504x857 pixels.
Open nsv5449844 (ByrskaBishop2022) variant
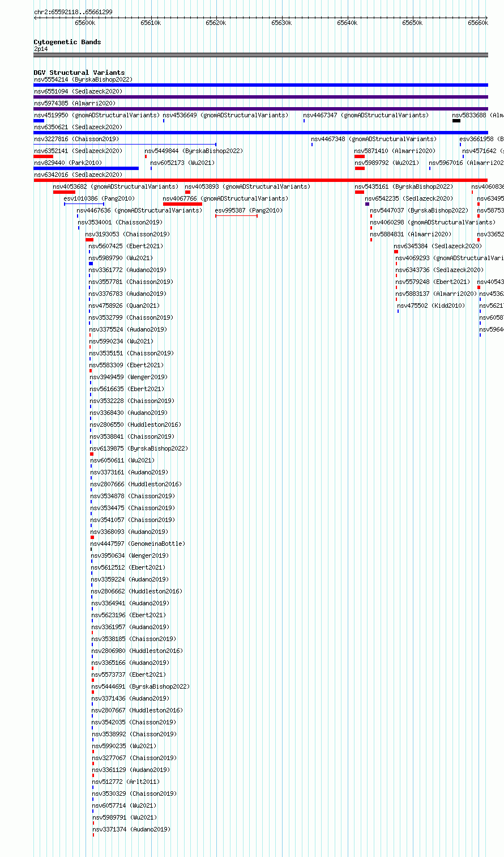(x=194, y=151)
